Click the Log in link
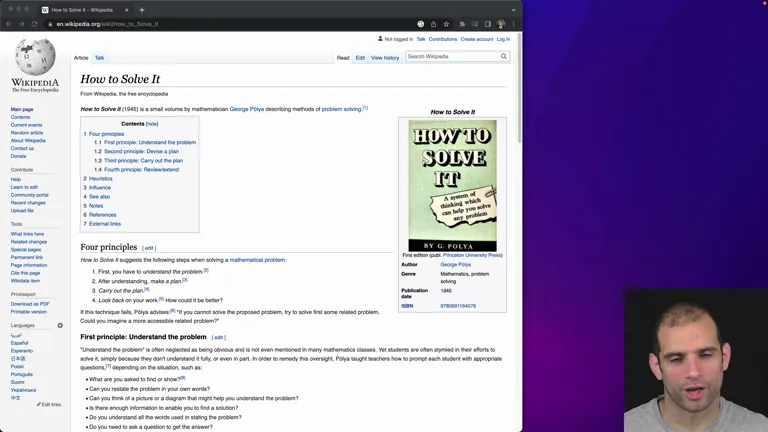 (503, 39)
